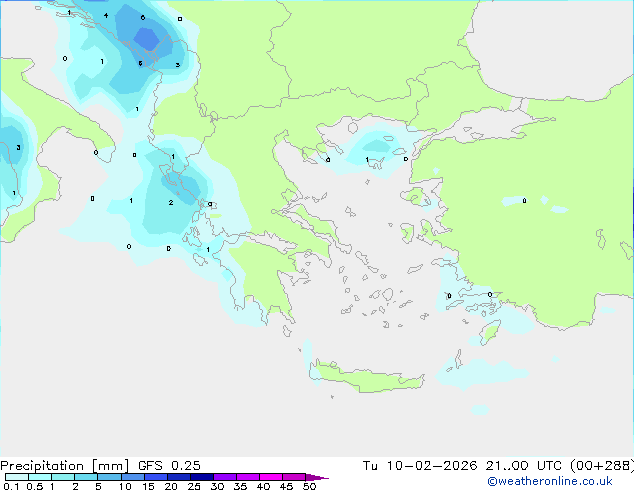Click the legend scale label "35"

pos(240,486)
